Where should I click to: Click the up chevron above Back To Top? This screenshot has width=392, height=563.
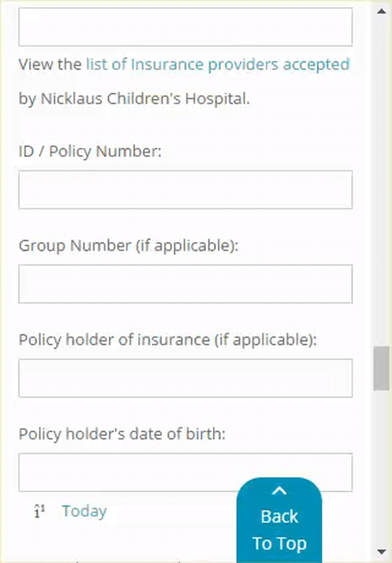point(279,492)
